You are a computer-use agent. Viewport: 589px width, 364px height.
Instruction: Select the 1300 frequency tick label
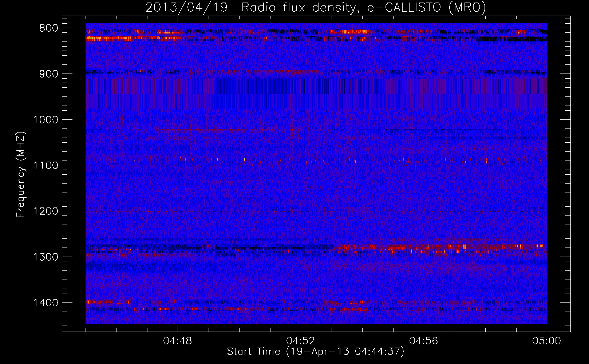[46, 257]
